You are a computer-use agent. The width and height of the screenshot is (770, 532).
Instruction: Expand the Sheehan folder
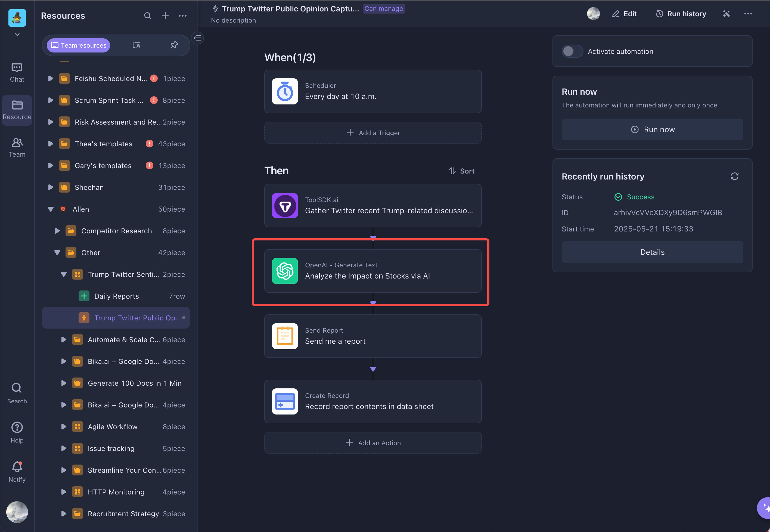pos(50,187)
